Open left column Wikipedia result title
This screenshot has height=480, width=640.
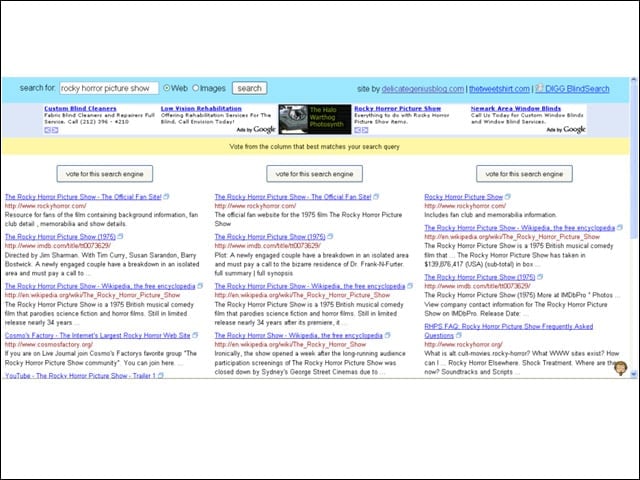click(100, 286)
